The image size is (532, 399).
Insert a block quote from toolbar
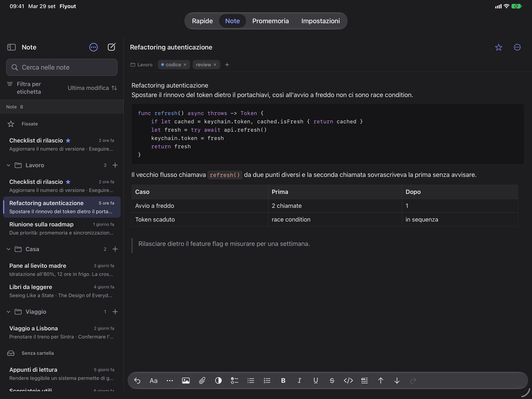click(365, 381)
